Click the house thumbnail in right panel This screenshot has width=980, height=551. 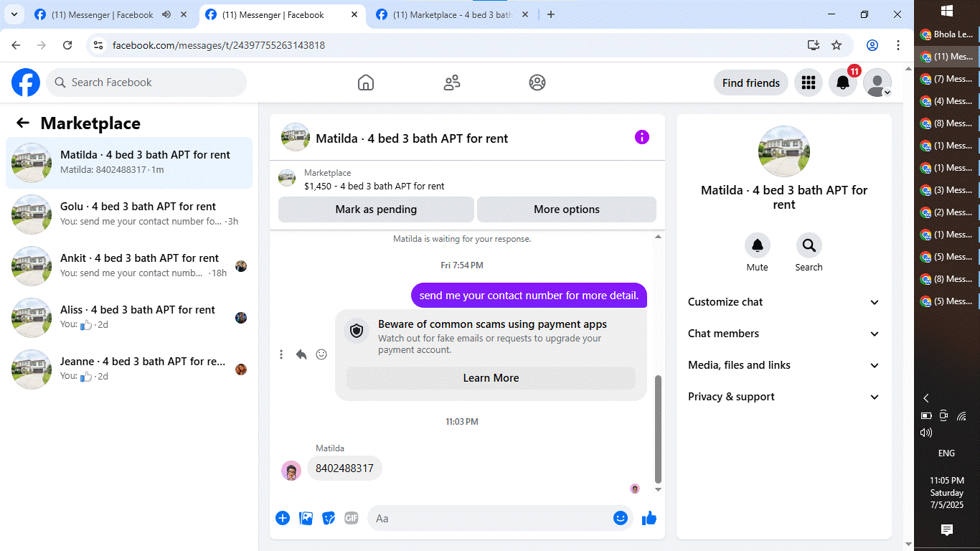(x=784, y=151)
